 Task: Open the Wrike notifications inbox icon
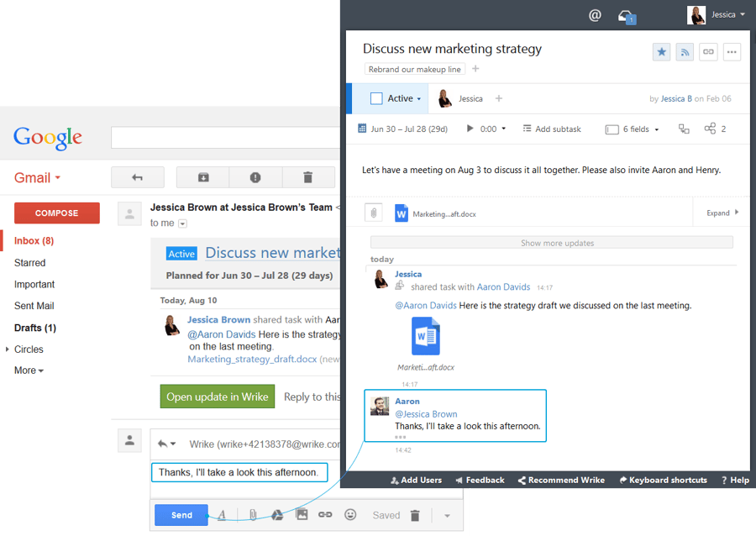[x=627, y=17]
